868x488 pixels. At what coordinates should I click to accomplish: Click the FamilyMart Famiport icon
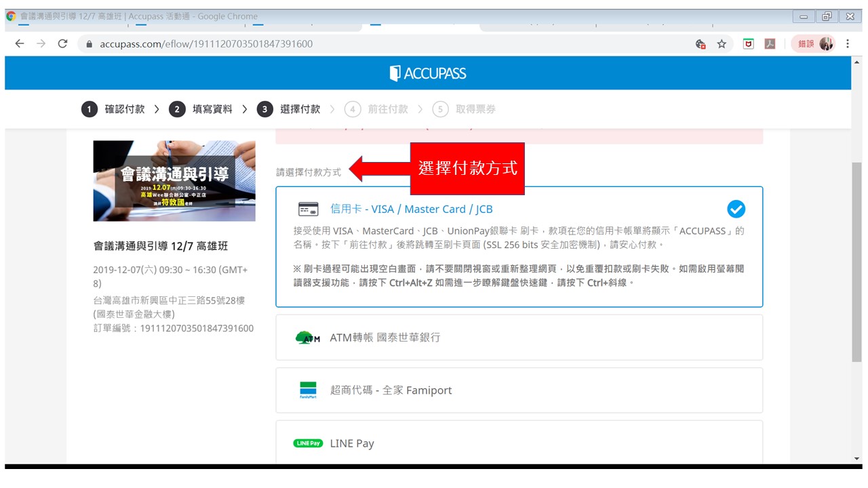click(308, 390)
